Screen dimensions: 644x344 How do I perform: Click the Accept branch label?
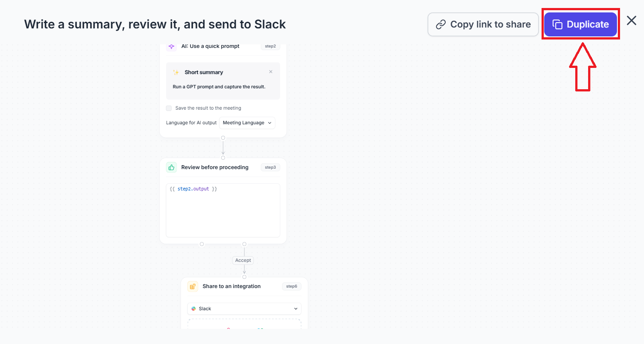pos(243,261)
